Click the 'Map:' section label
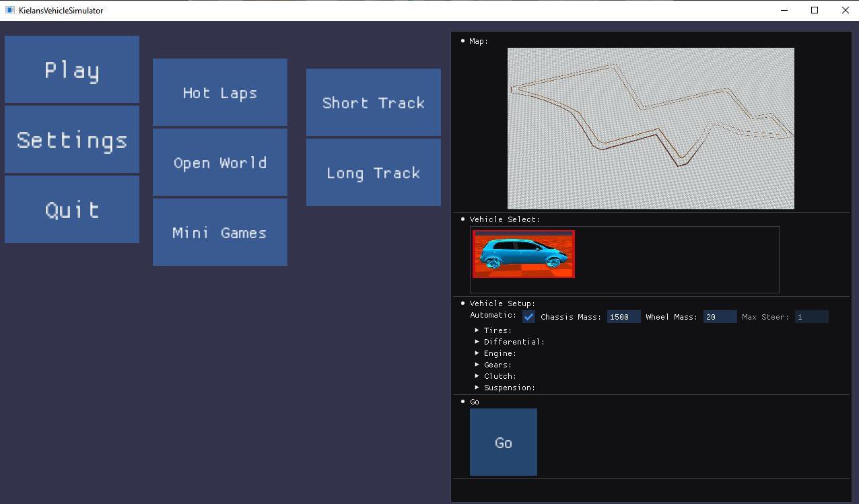The height and width of the screenshot is (504, 859). (x=479, y=41)
